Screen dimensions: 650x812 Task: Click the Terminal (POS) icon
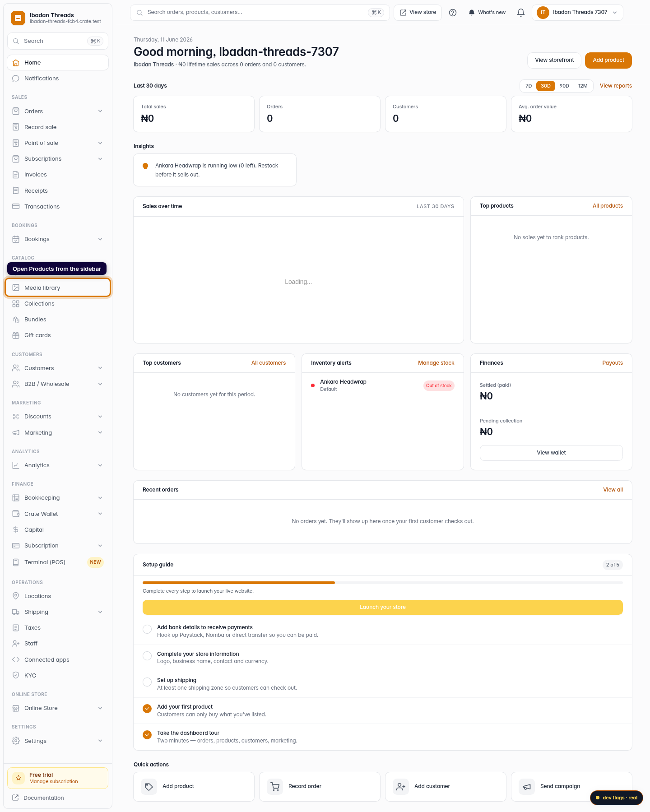coord(16,562)
